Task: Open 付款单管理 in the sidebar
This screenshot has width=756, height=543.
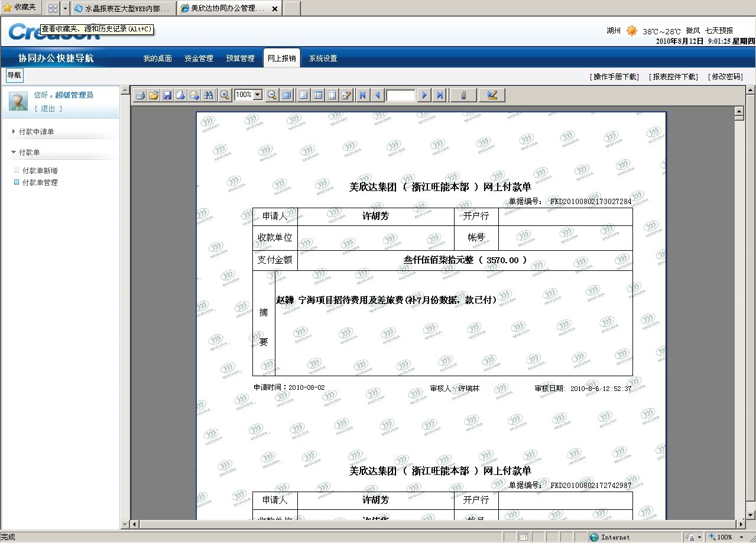Action: point(40,183)
